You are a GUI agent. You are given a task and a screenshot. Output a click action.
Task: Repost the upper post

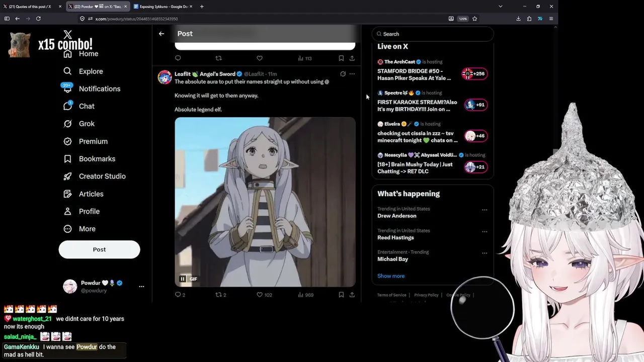pos(219,58)
